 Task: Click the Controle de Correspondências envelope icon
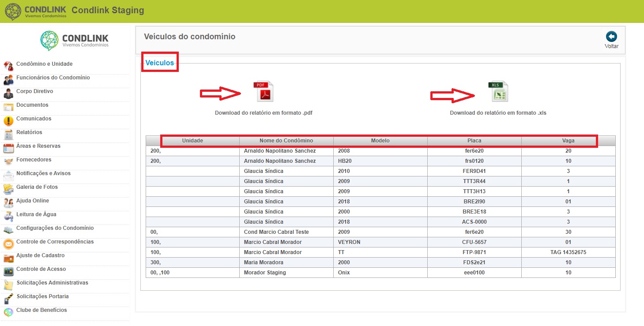tap(8, 244)
